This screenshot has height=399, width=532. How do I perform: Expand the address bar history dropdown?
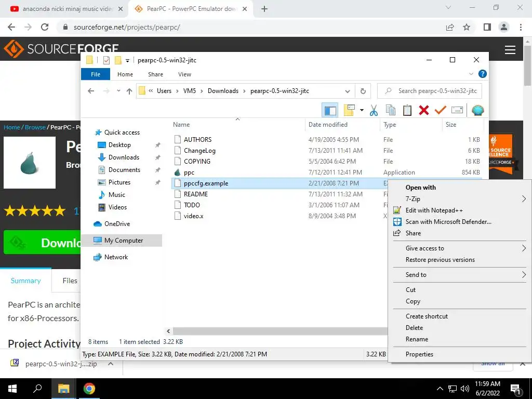point(347,91)
